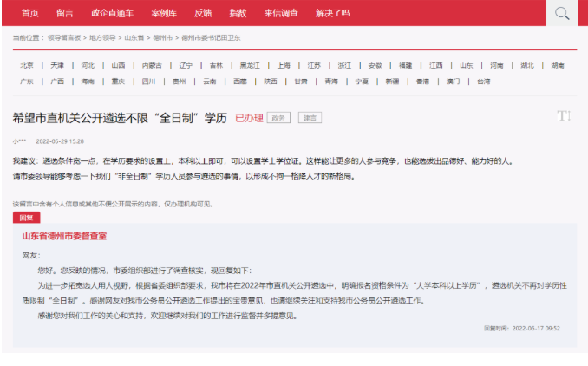Open the 湖北 region link

527,66
